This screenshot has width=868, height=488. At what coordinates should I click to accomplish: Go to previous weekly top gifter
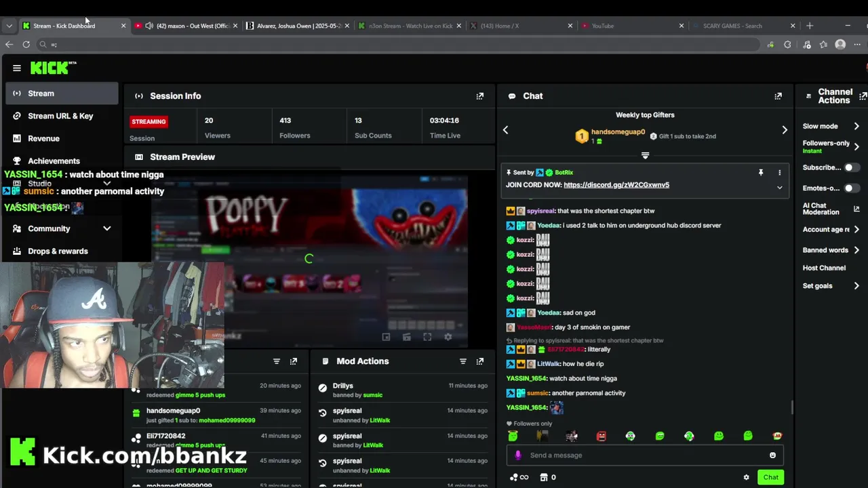pyautogui.click(x=505, y=130)
